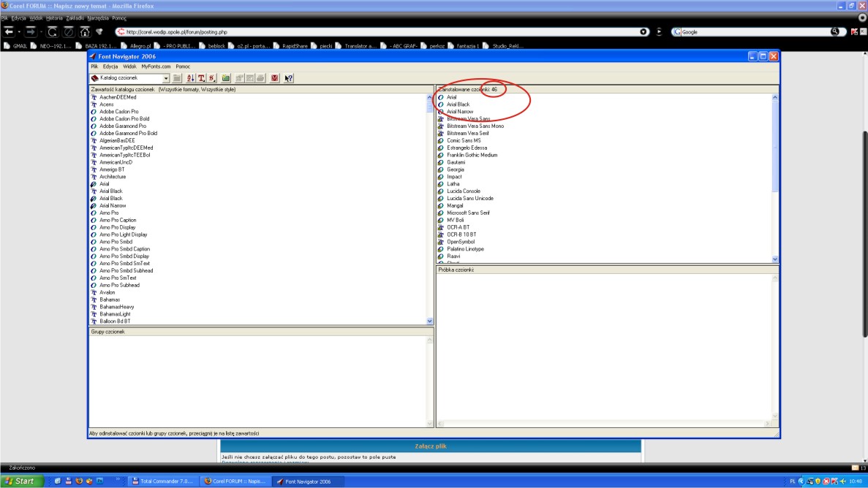Open the Katalog czcionek dropdown
Viewport: 868px width, 488px height.
166,78
